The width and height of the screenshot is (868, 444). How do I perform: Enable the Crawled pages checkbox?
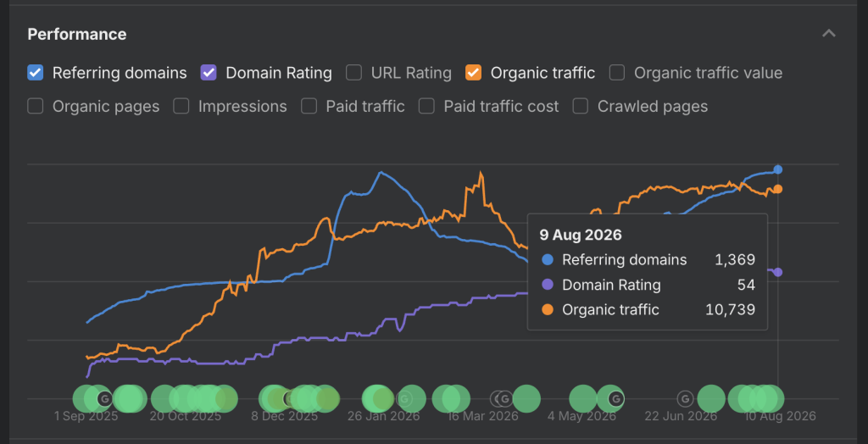coord(580,106)
